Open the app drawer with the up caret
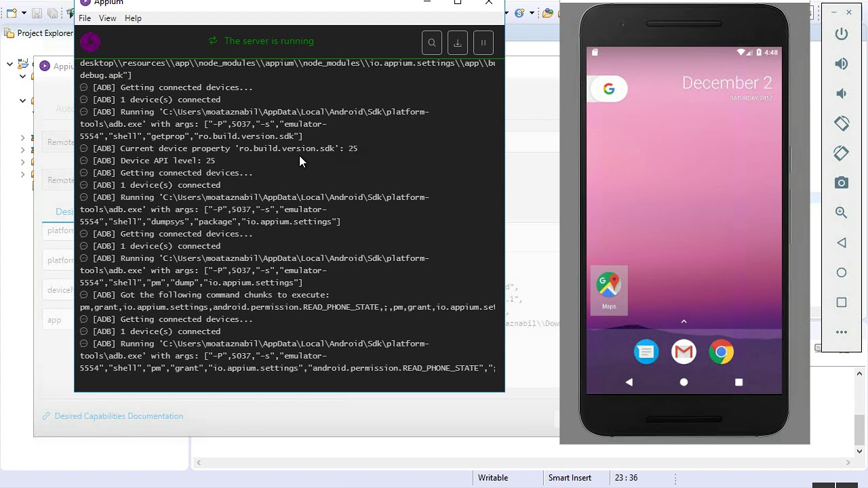 click(x=684, y=321)
